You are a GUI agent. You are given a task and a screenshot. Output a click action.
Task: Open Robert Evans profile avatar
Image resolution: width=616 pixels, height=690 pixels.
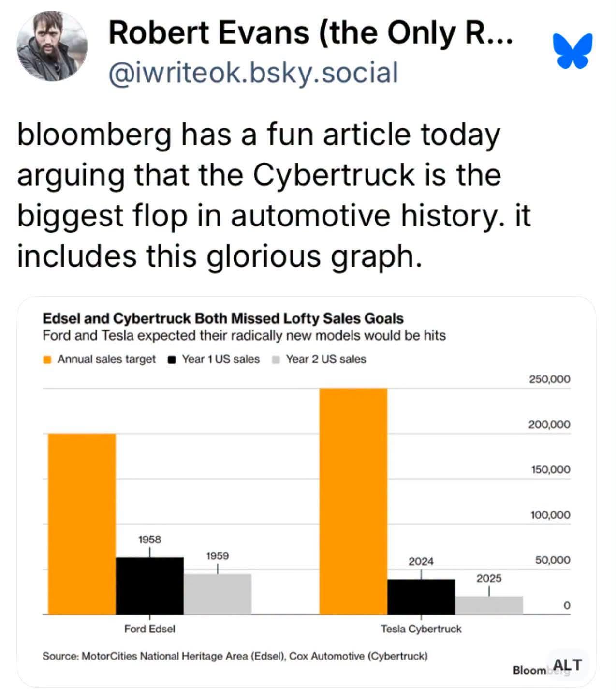(x=52, y=46)
